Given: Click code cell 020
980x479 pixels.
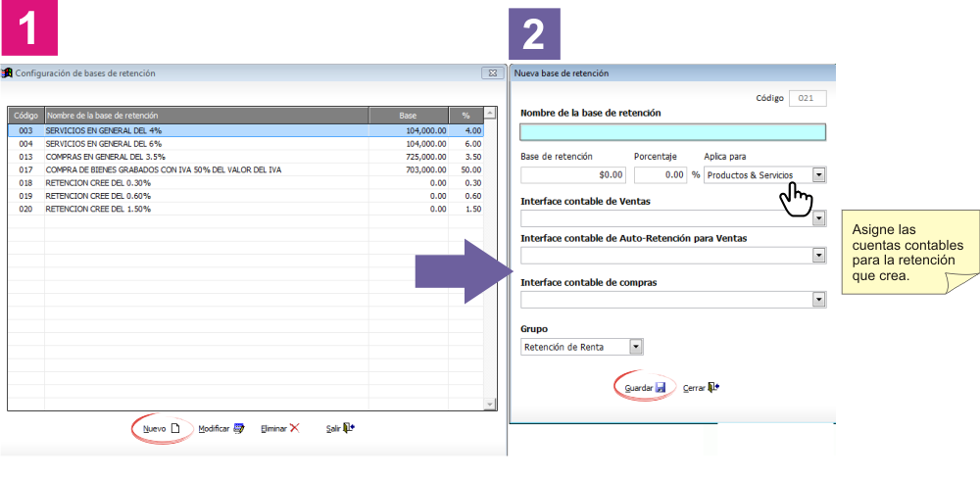Looking at the screenshot, I should point(25,210).
